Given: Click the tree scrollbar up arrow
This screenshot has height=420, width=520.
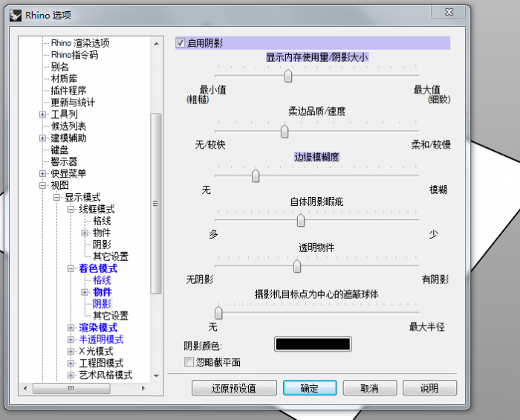Looking at the screenshot, I should coord(156,44).
